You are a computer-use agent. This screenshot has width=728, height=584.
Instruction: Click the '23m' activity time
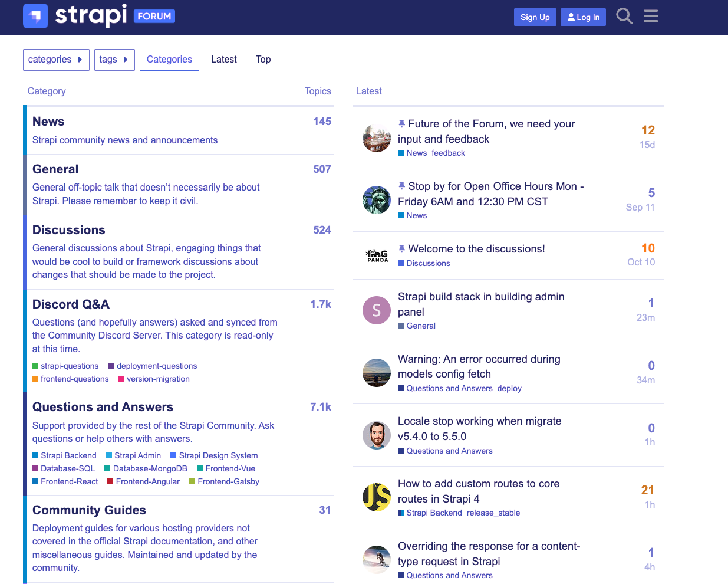(645, 317)
